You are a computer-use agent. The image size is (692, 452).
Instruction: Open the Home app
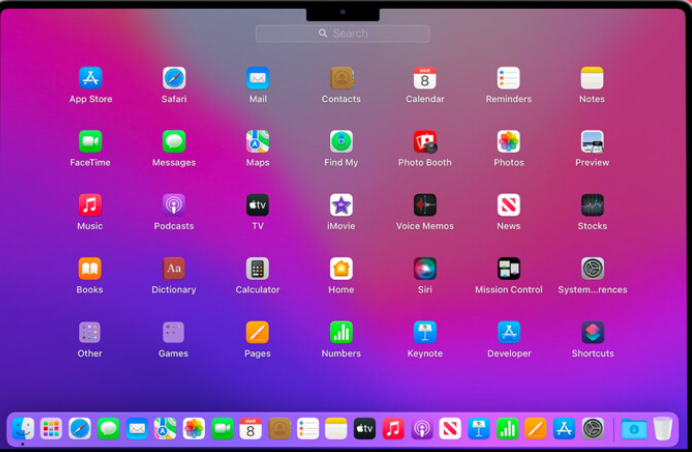pos(341,269)
